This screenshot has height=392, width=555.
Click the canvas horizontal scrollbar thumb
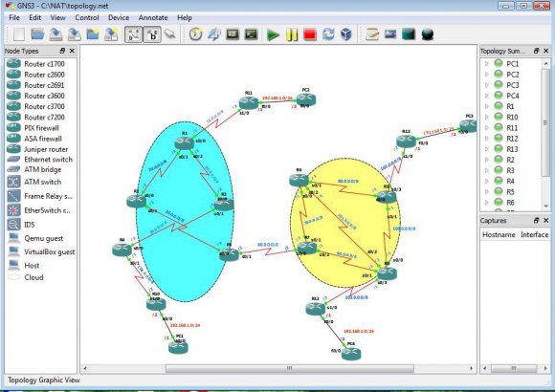[x=290, y=368]
